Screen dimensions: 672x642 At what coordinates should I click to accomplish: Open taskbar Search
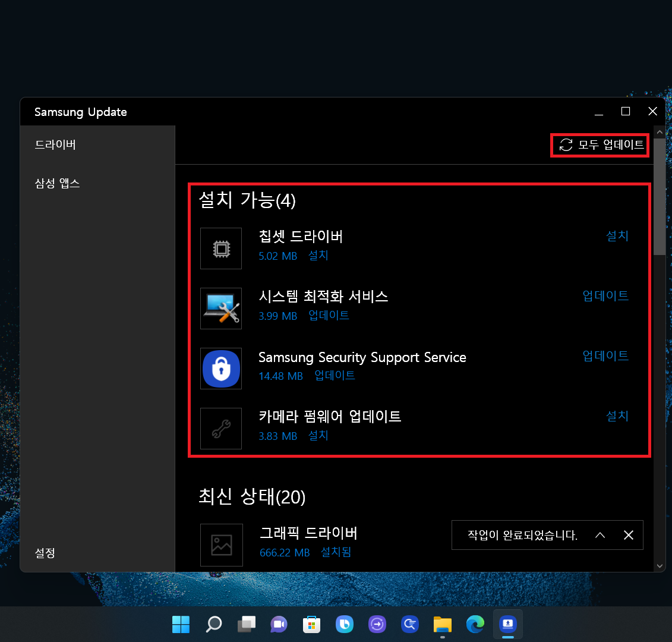[x=213, y=624]
